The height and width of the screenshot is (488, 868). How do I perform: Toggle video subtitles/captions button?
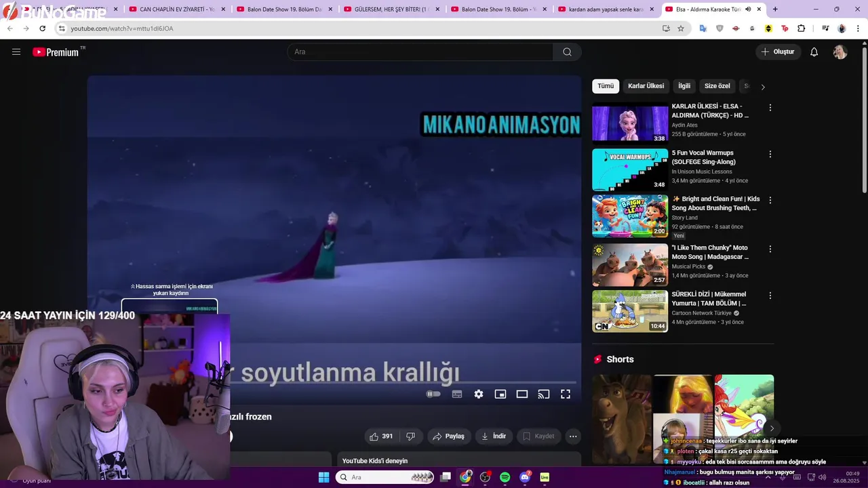pos(457,394)
